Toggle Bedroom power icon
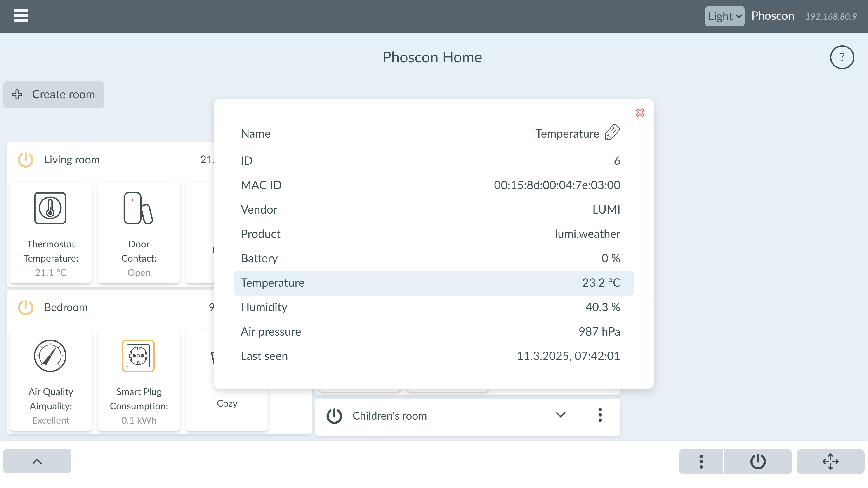This screenshot has width=868, height=488. pyautogui.click(x=26, y=307)
